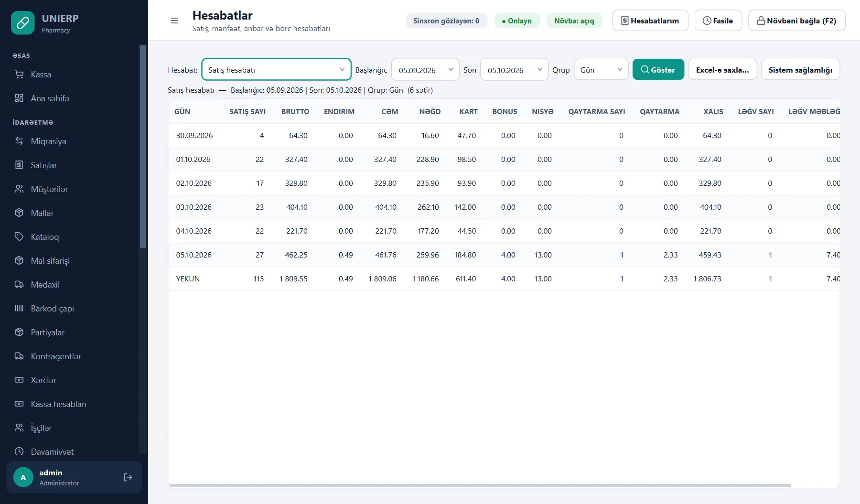Click the Növbə: açıq status badge
This screenshot has width=860, height=504.
(x=574, y=21)
